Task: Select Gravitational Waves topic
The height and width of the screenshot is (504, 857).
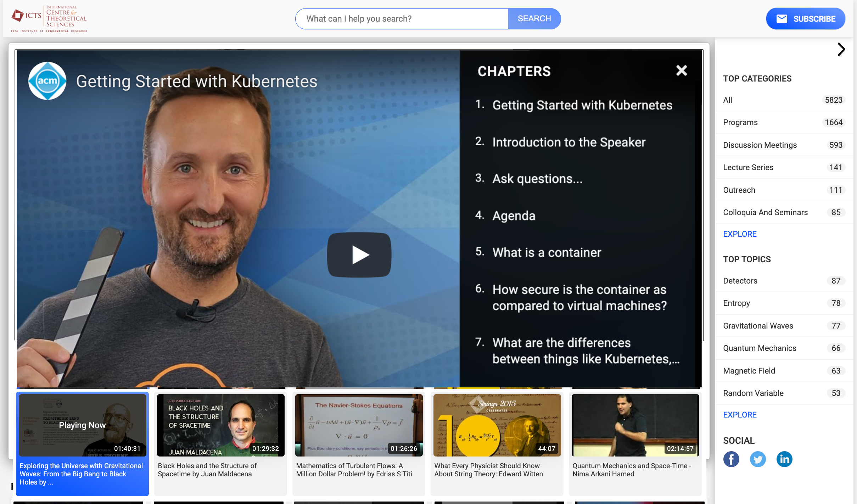Action: (758, 326)
